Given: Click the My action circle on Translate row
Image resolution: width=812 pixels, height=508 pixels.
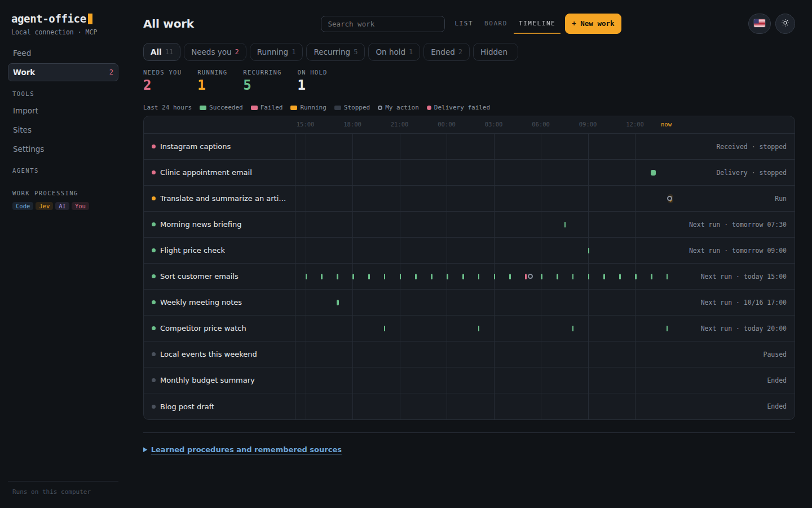Looking at the screenshot, I should tap(669, 199).
